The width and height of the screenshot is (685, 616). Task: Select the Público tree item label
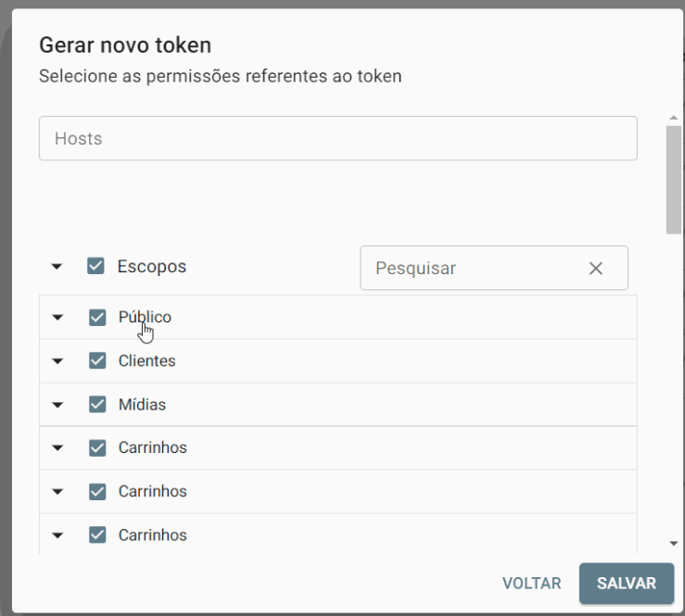[x=145, y=318]
